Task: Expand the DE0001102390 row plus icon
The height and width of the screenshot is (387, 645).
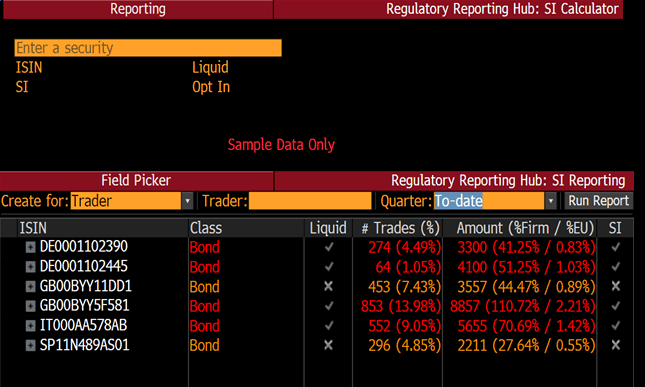Action: point(30,247)
